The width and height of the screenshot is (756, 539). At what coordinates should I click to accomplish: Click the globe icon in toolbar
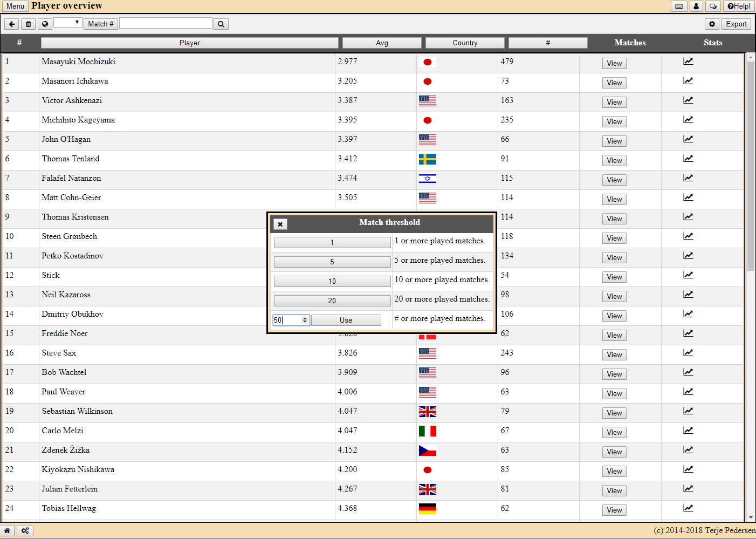pos(45,24)
